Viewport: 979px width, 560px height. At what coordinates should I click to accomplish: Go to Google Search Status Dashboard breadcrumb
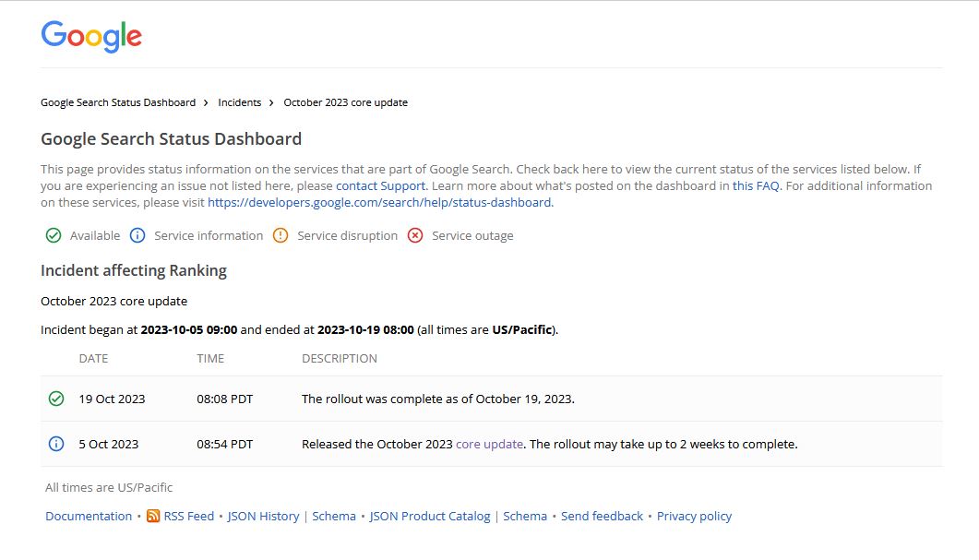click(118, 102)
